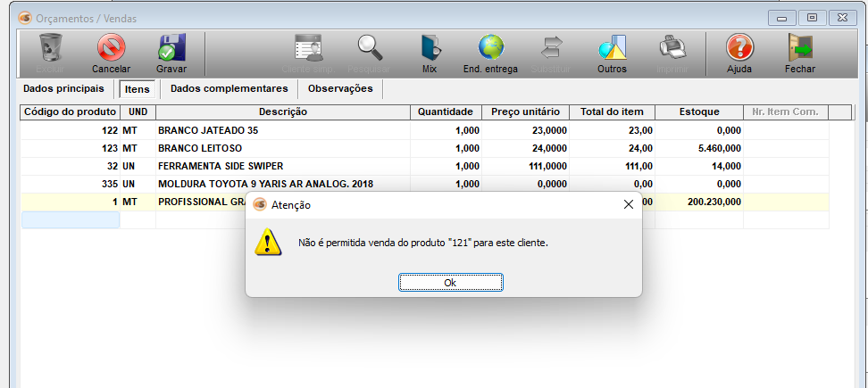Screen dimensions: 868x388
Task: Open the Outros toolbar icon
Action: pyautogui.click(x=612, y=47)
